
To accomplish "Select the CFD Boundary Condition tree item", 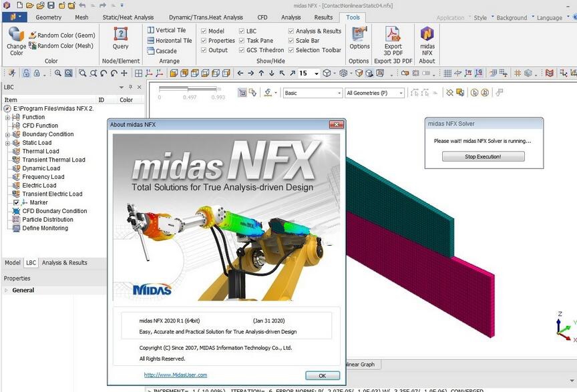I will click(55, 211).
